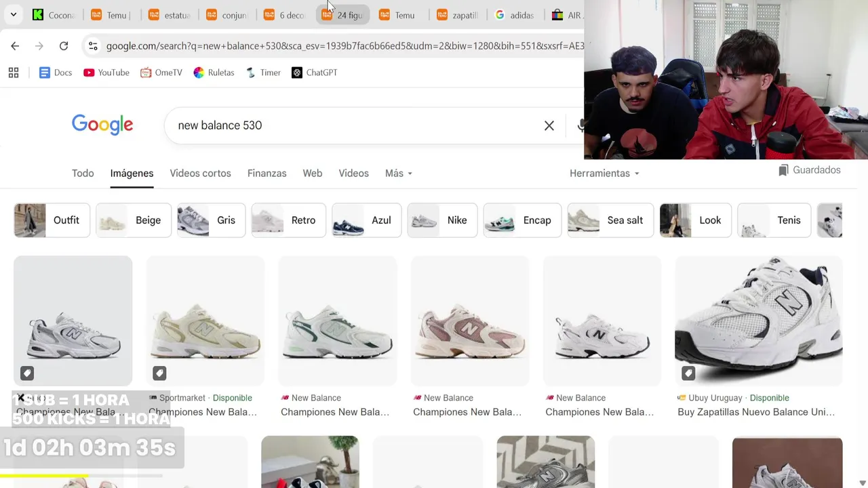Open the apps grid bookmark icon
Viewport: 868px width, 488px height.
(14, 73)
